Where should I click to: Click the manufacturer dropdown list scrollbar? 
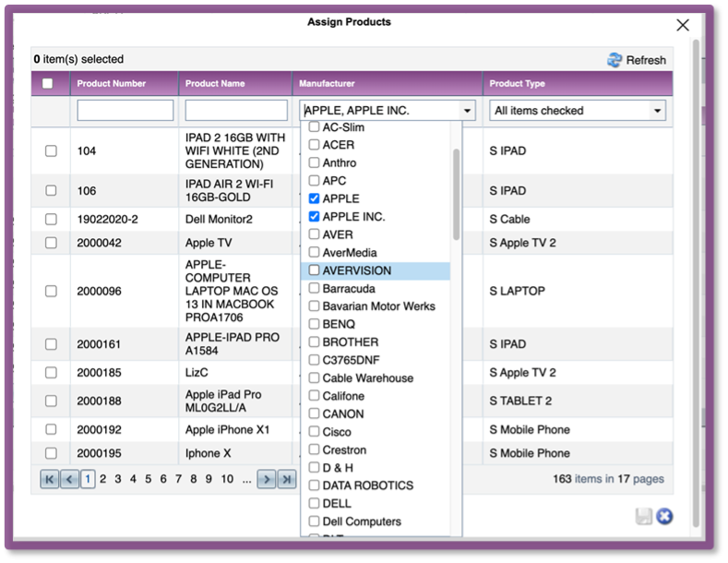coord(456,194)
